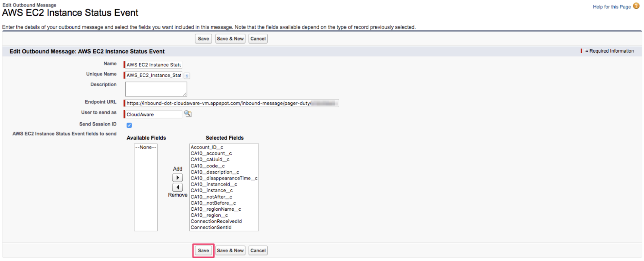Screen dimensions: 644x261
Task: Select ConnectionSentId in Selected Fields list
Action: 211,227
